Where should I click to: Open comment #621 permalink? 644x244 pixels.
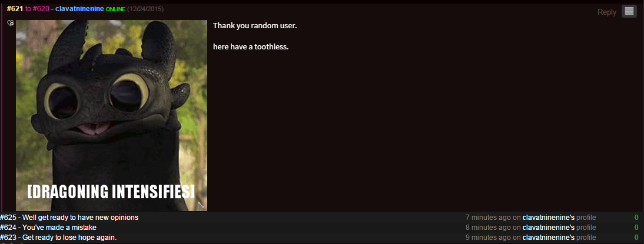pos(15,9)
